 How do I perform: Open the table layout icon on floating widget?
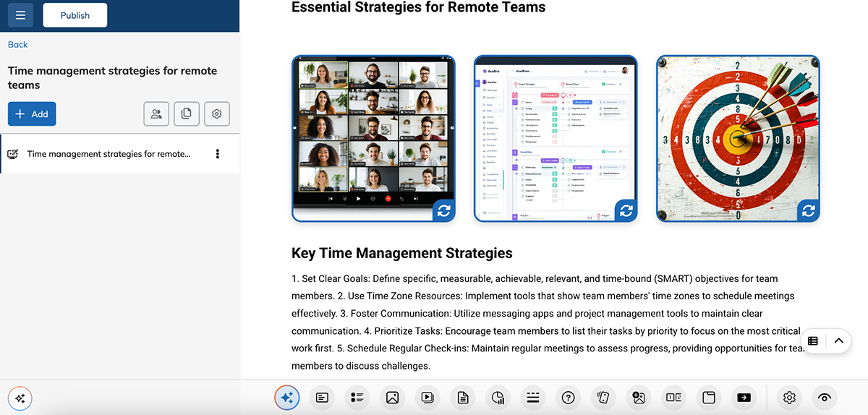click(813, 341)
